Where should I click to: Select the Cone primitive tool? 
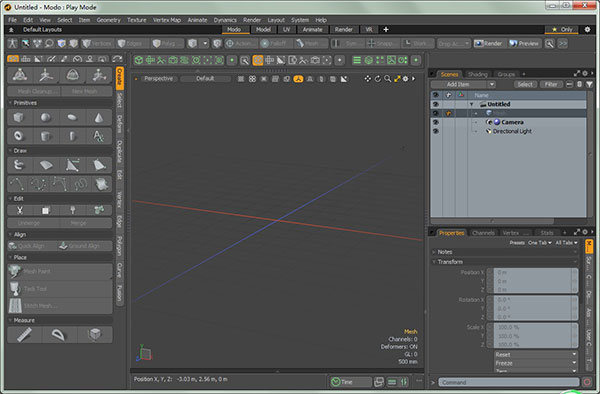(x=99, y=117)
